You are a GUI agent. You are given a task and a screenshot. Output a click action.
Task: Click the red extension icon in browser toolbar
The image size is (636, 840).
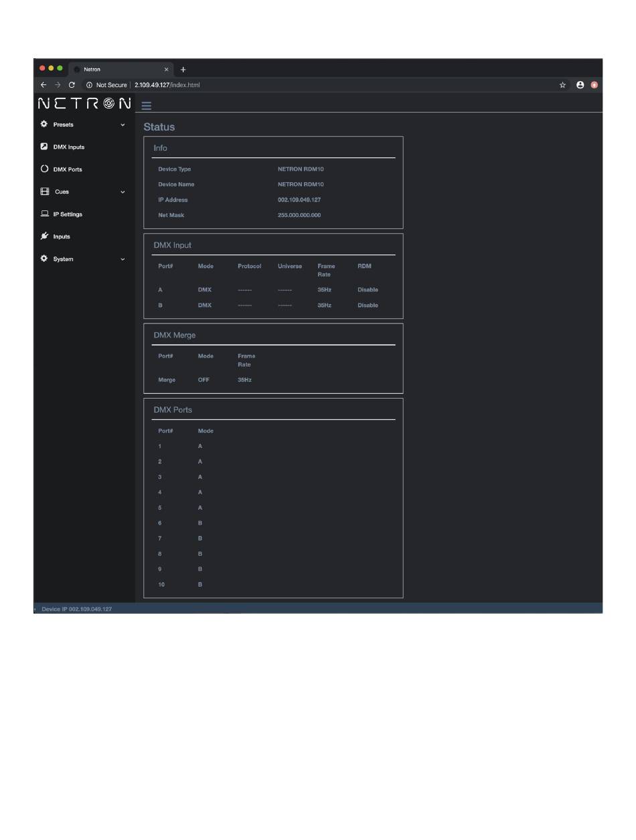pyautogui.click(x=594, y=85)
